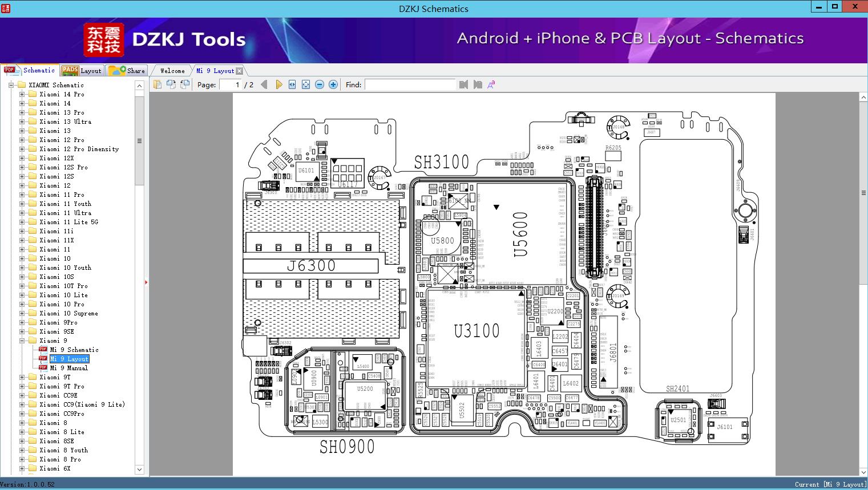Image resolution: width=868 pixels, height=490 pixels.
Task: Collapse the Xiaomi 9 folder
Action: point(22,341)
